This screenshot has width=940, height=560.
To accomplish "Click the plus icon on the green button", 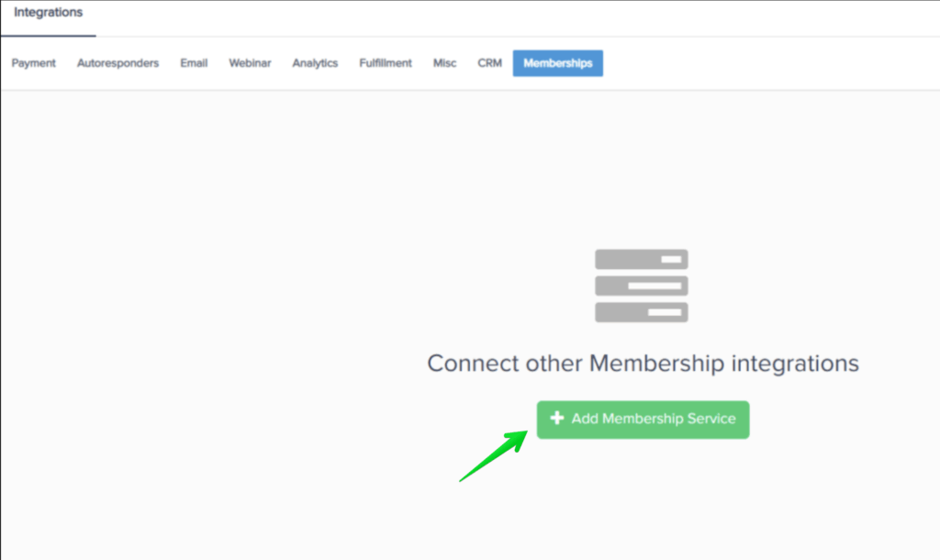I will [x=556, y=419].
